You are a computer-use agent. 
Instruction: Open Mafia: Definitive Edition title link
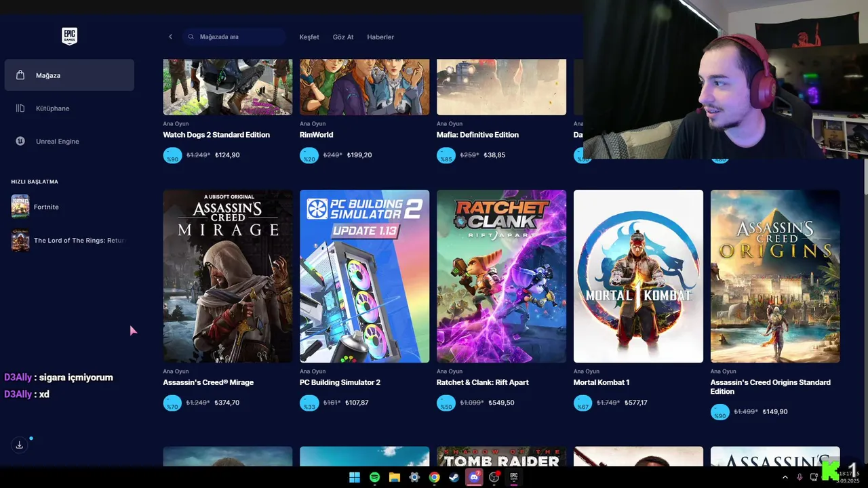477,135
